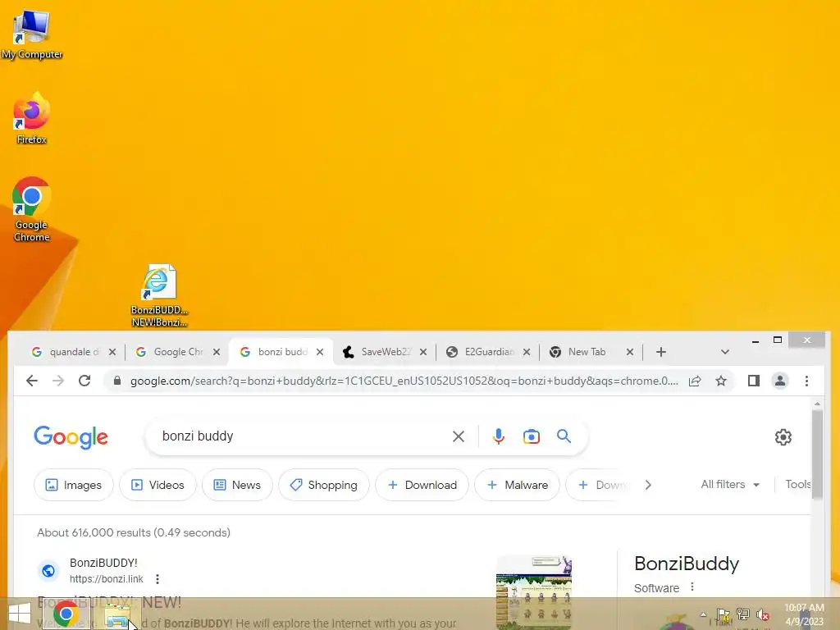The width and height of the screenshot is (840, 630).
Task: Click the muted volume tray icon
Action: click(764, 614)
